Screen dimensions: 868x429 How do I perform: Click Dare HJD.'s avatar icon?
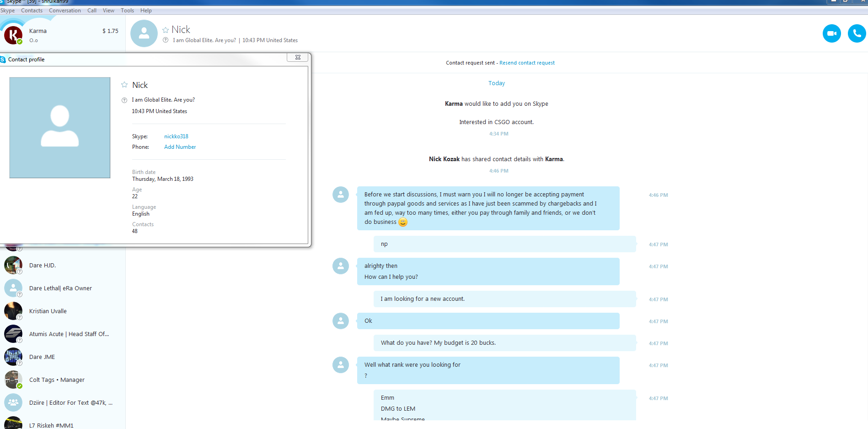coord(13,265)
